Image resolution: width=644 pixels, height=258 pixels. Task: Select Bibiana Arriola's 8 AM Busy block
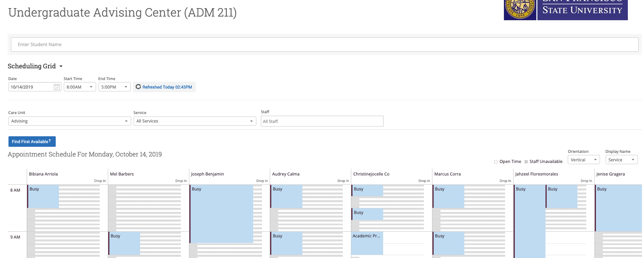pos(43,197)
